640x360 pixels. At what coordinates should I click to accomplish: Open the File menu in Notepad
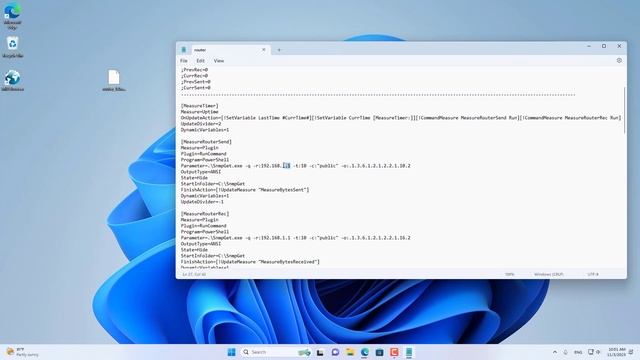click(x=184, y=61)
